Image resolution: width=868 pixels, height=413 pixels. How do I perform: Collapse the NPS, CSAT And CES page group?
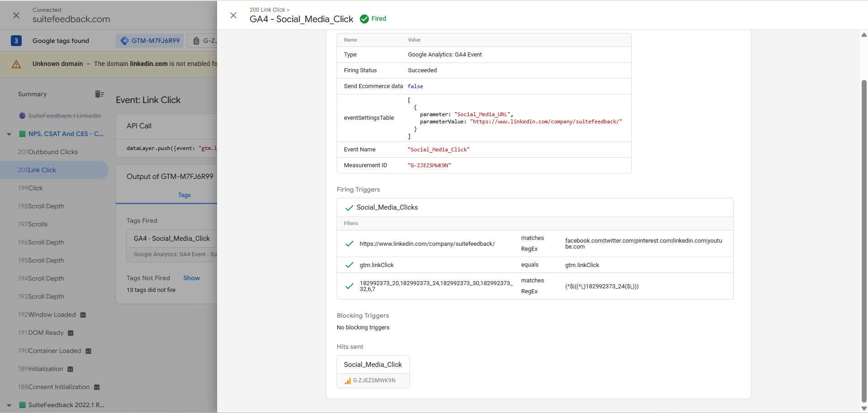(9, 134)
